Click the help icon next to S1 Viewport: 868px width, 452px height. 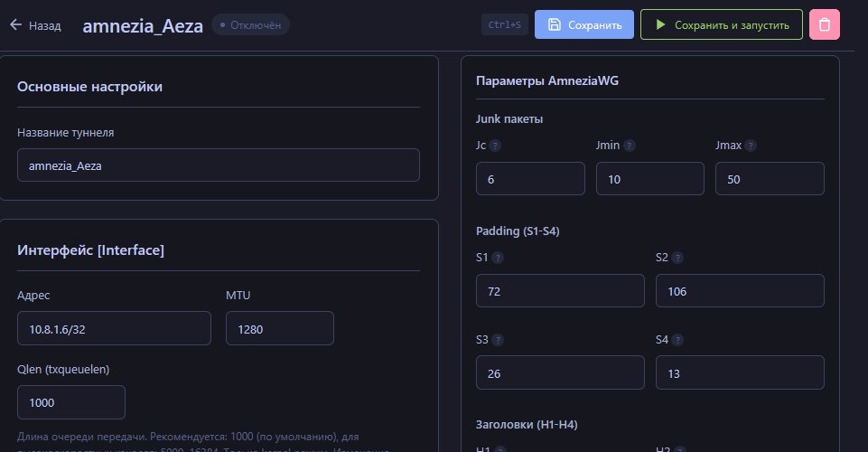click(497, 258)
